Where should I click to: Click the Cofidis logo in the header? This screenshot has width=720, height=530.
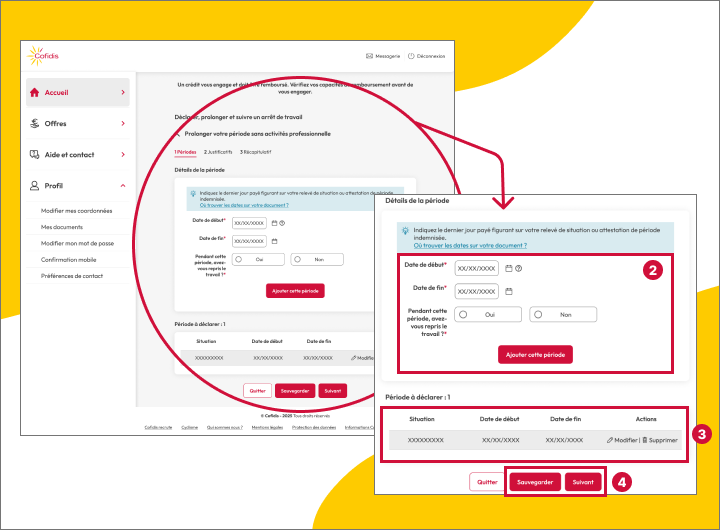pos(42,56)
